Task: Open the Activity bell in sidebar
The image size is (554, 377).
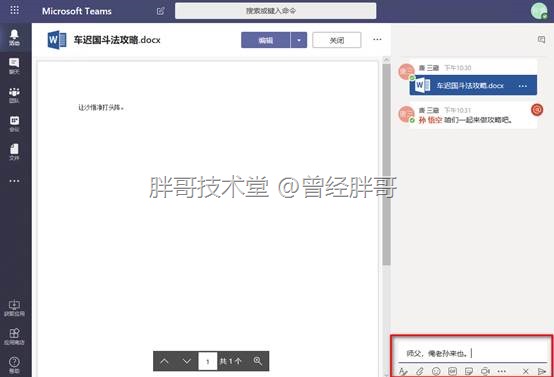Action: tap(14, 37)
